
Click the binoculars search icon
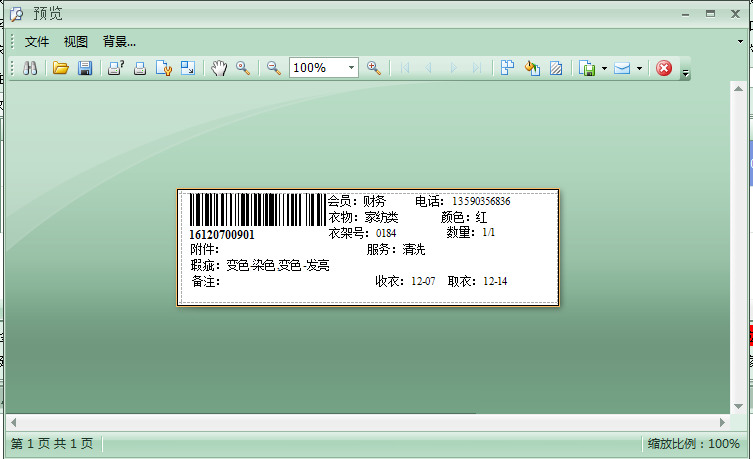pyautogui.click(x=30, y=68)
